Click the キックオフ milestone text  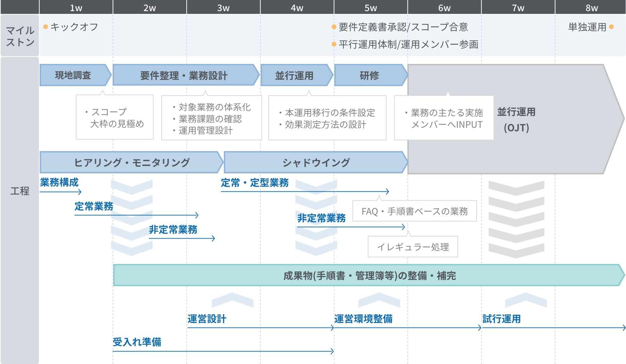(x=74, y=27)
